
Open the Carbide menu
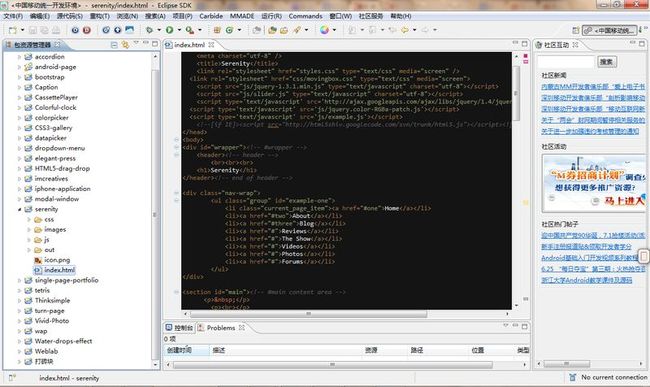(211, 16)
